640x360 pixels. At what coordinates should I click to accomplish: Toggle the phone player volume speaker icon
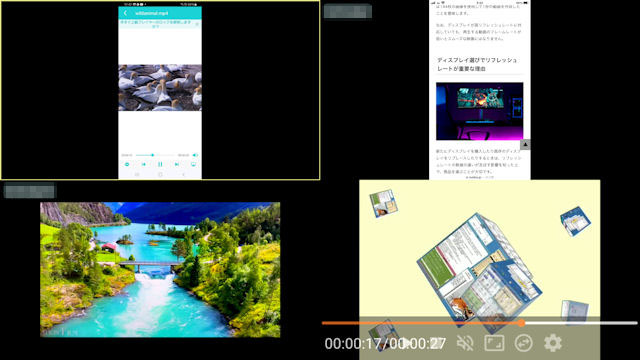pos(195,155)
